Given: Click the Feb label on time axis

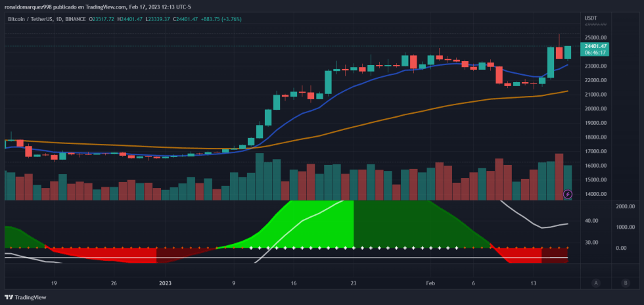Looking at the screenshot, I should tap(430, 283).
